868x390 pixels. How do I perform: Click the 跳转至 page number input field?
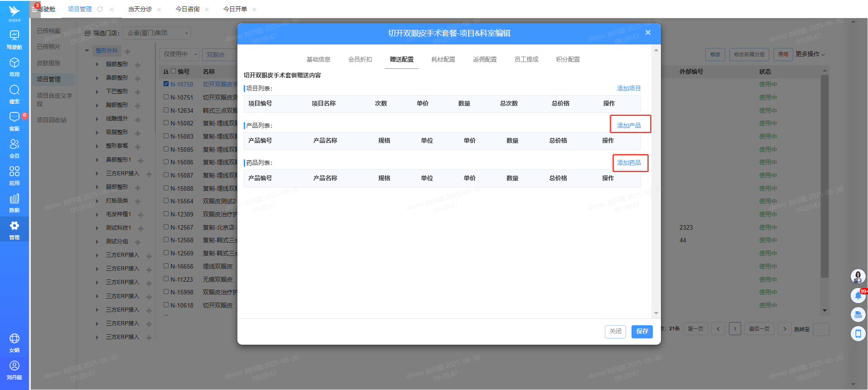click(x=821, y=329)
